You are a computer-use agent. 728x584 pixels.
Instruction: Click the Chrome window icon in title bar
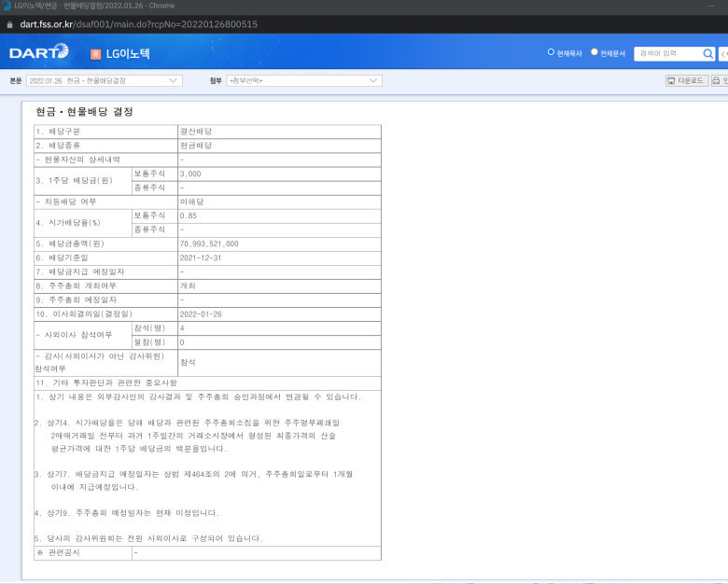pyautogui.click(x=6, y=6)
